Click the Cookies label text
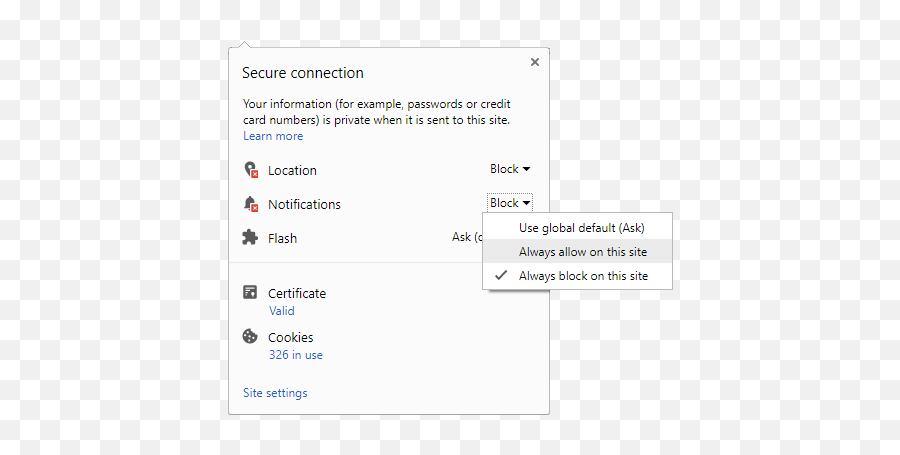This screenshot has height=455, width=900. (290, 337)
